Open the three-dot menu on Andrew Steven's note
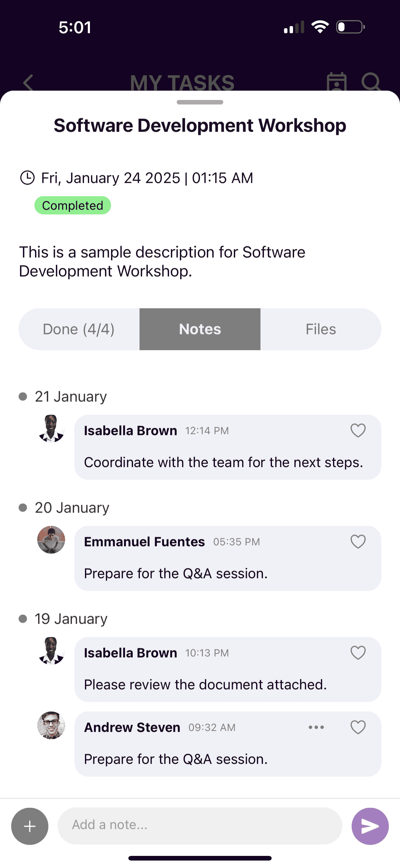The height and width of the screenshot is (868, 400). [316, 727]
